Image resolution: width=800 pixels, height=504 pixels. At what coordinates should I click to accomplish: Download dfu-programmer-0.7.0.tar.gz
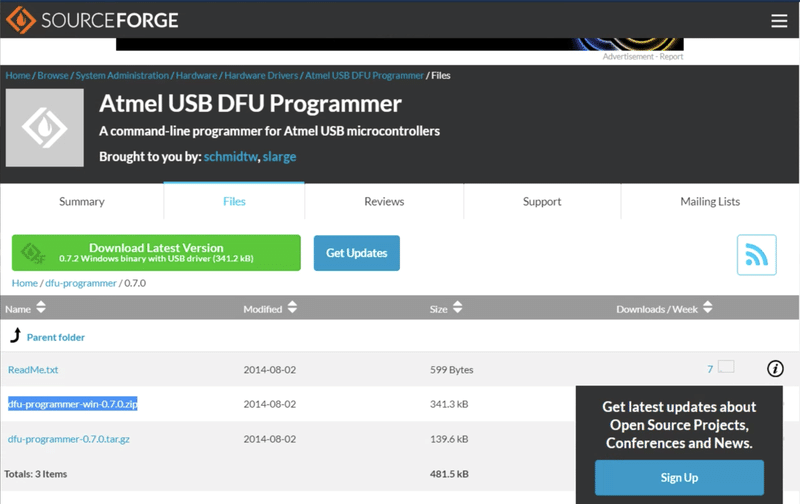(x=69, y=439)
